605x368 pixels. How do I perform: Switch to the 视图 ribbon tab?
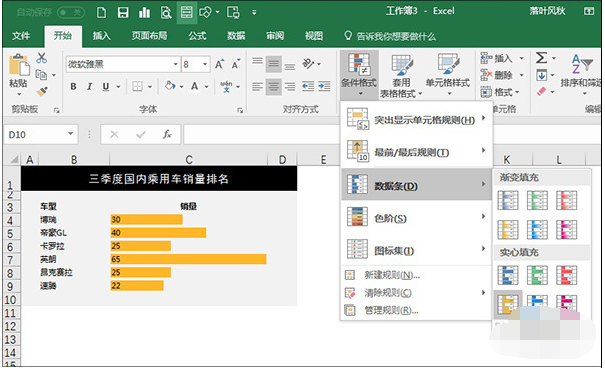tap(314, 36)
